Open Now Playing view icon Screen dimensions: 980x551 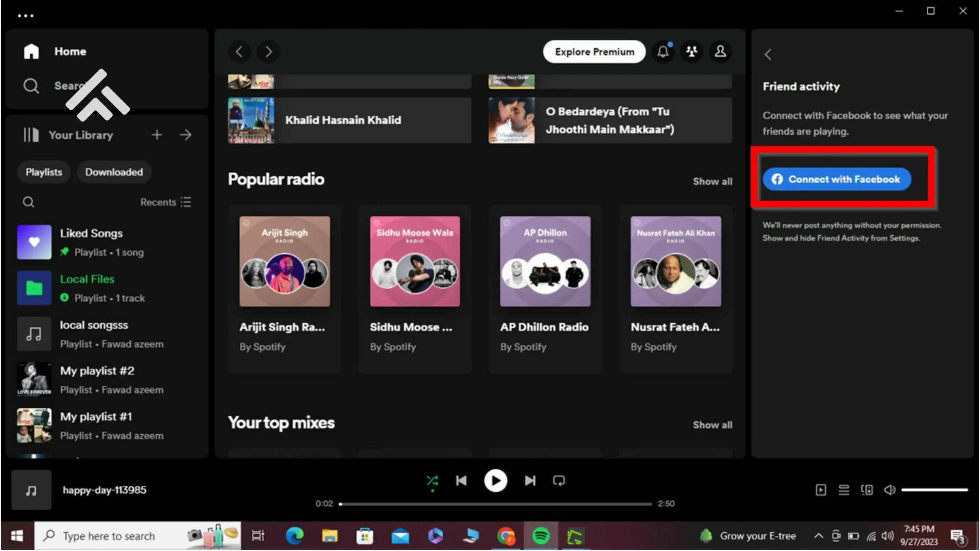[x=821, y=490]
